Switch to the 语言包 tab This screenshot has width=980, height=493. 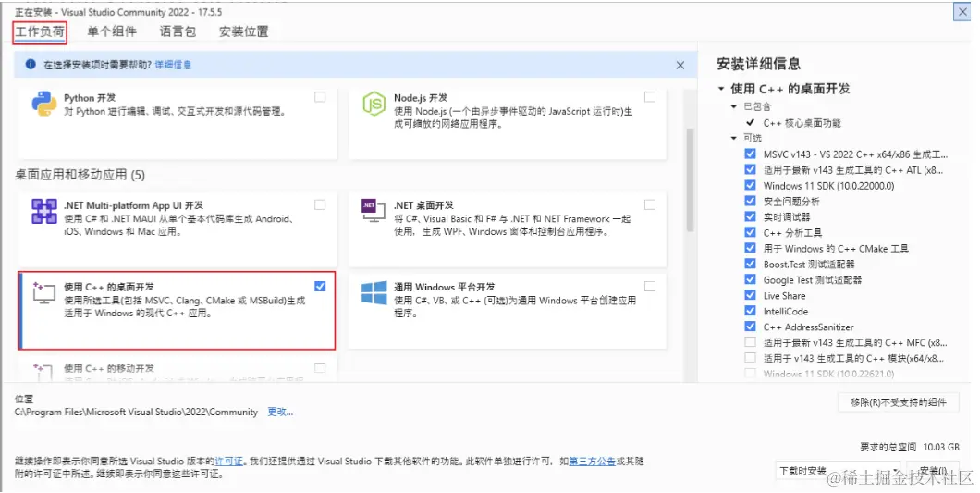178,31
